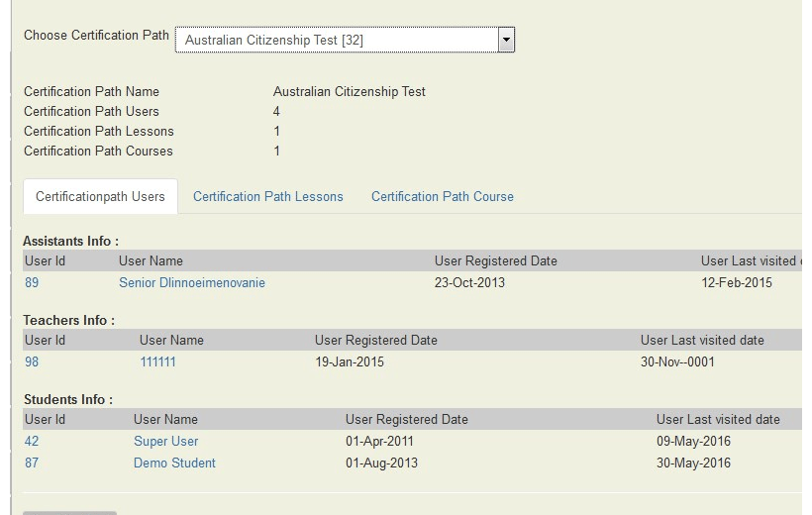This screenshot has width=812, height=515.
Task: Open teacher name 111111 link
Action: 158,361
